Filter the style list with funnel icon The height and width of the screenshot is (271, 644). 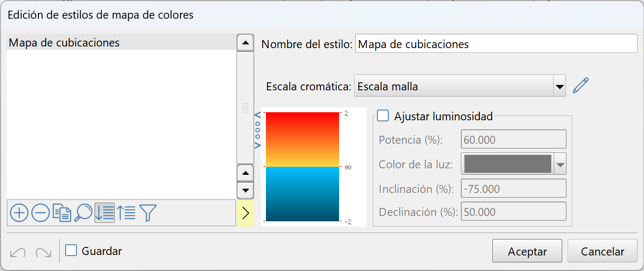tap(147, 213)
